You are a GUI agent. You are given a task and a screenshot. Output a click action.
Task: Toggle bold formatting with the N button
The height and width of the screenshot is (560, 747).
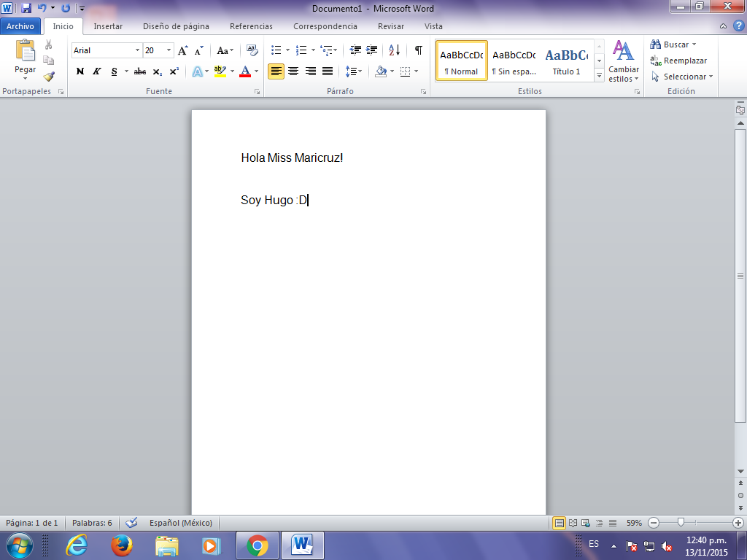pyautogui.click(x=80, y=71)
